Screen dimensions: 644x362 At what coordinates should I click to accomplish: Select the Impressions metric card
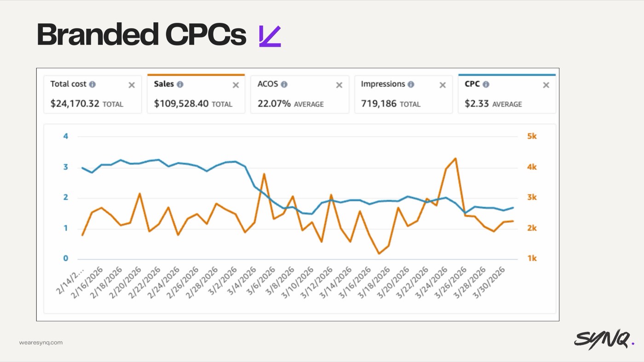click(x=403, y=94)
